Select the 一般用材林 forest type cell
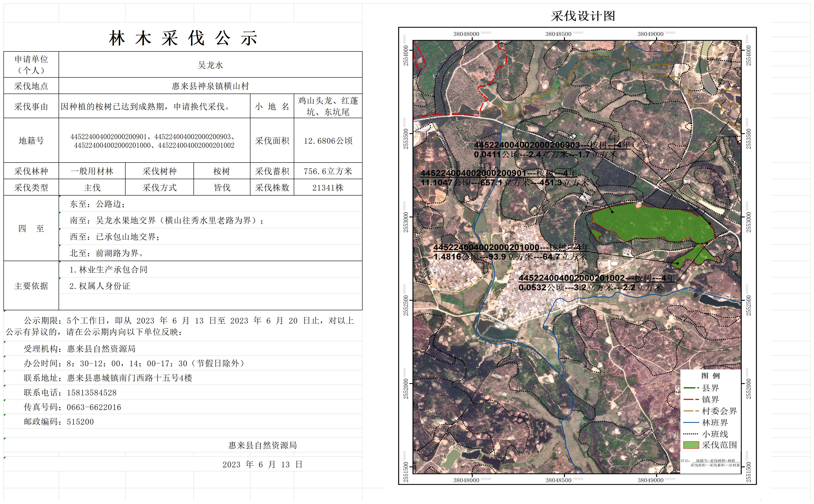This screenshot has width=814, height=504. pyautogui.click(x=92, y=171)
